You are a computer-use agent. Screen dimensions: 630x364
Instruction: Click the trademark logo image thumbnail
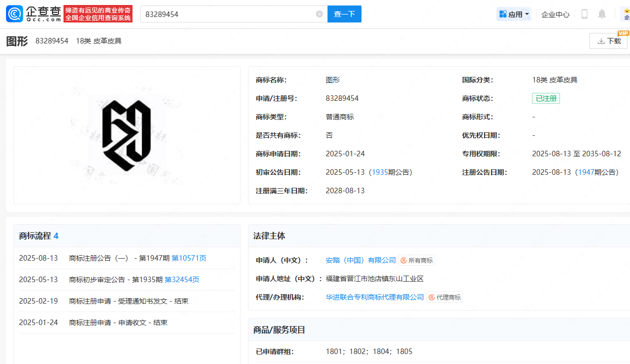pyautogui.click(x=126, y=135)
